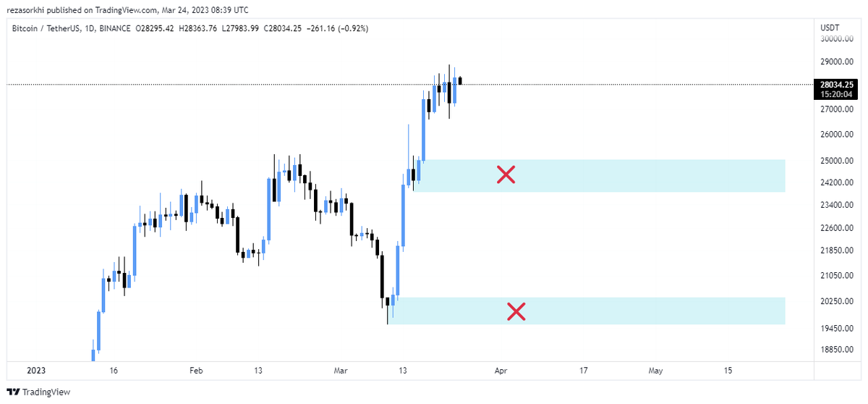
Task: Click the upper red X marker
Action: tap(506, 174)
